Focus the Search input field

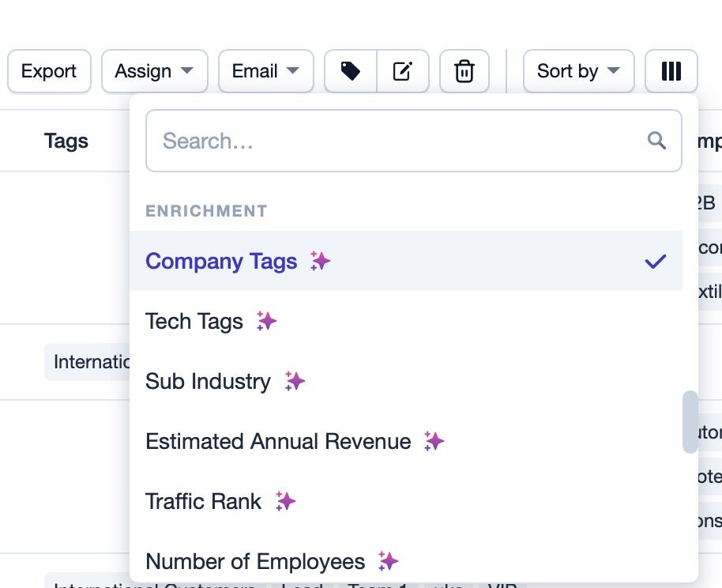coord(413,141)
